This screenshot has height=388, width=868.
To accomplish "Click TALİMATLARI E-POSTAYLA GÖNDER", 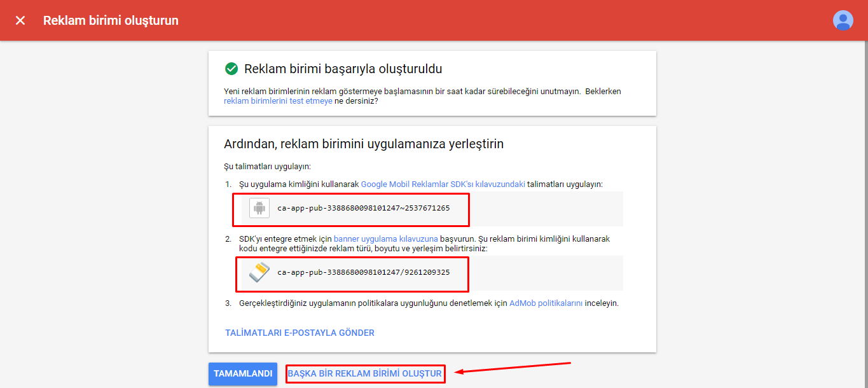I will (x=299, y=332).
